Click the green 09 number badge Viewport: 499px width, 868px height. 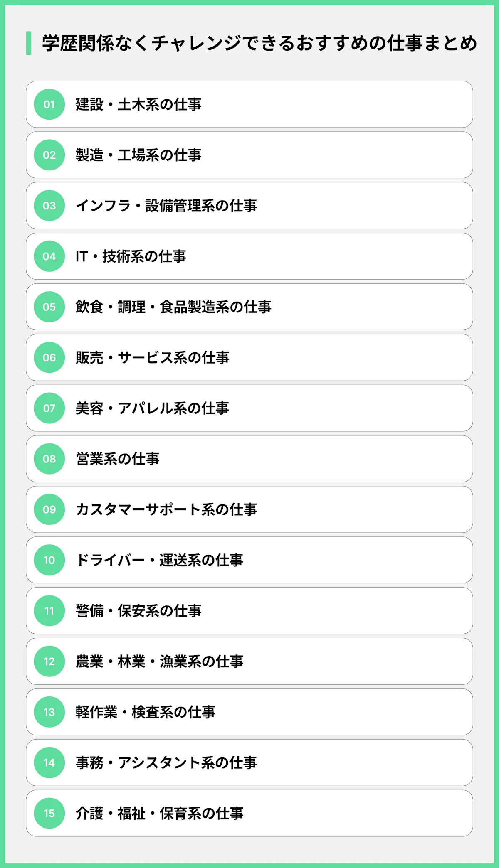(49, 509)
